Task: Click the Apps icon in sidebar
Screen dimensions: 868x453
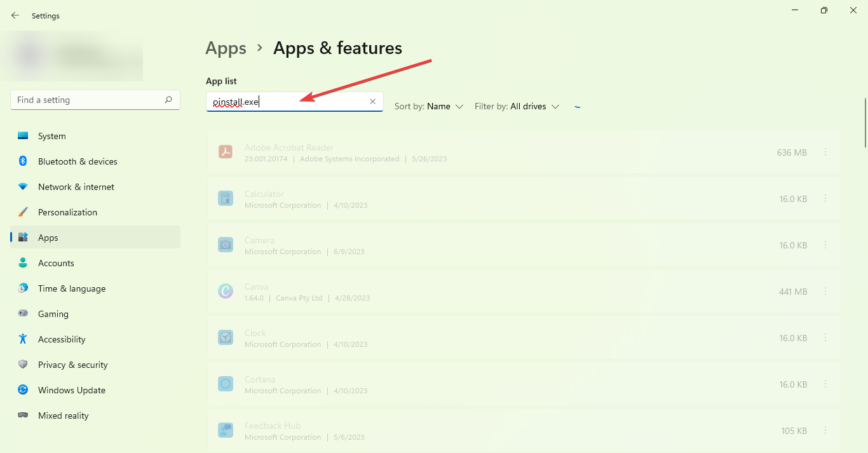Action: 23,238
